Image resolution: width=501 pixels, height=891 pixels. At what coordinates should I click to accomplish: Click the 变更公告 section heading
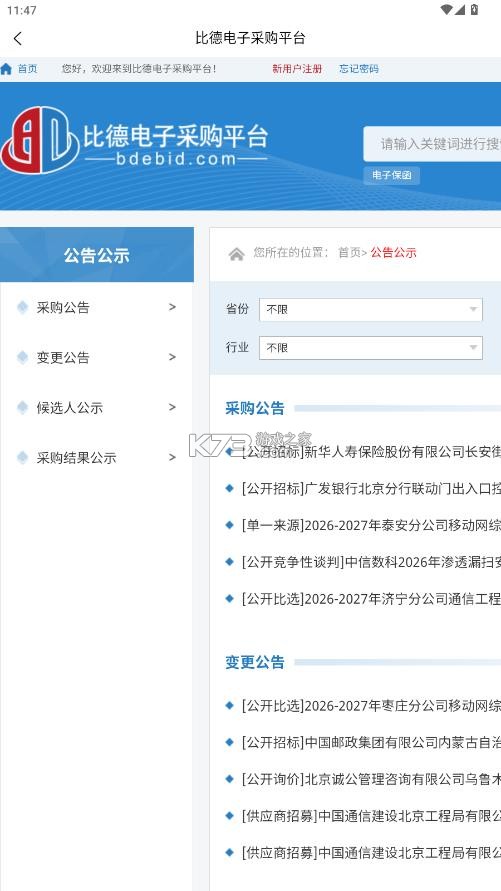pyautogui.click(x=255, y=662)
